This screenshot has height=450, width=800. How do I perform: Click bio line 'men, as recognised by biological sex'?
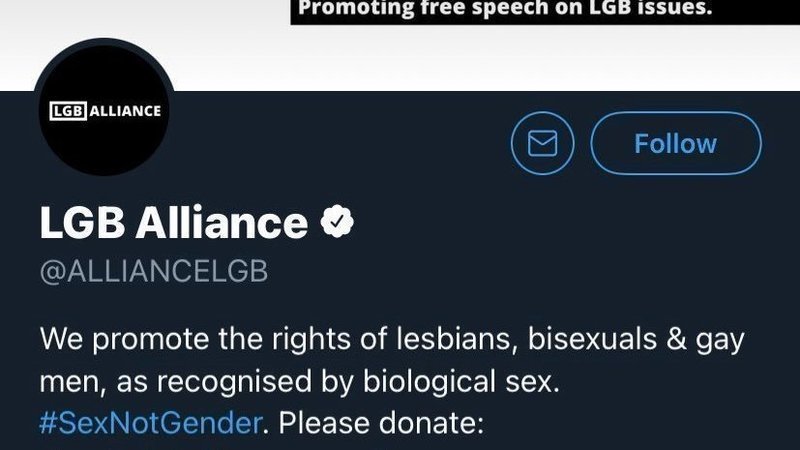tap(299, 382)
